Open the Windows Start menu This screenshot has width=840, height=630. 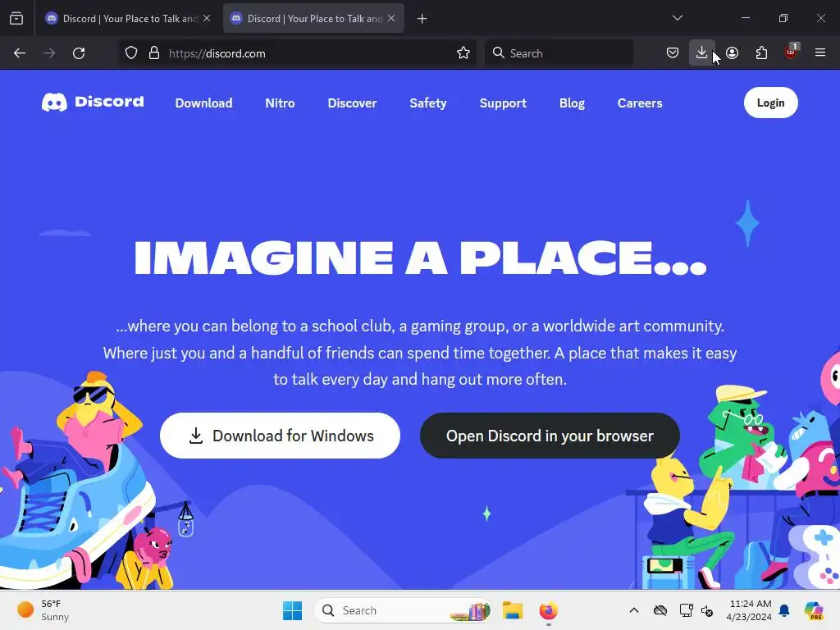(293, 610)
